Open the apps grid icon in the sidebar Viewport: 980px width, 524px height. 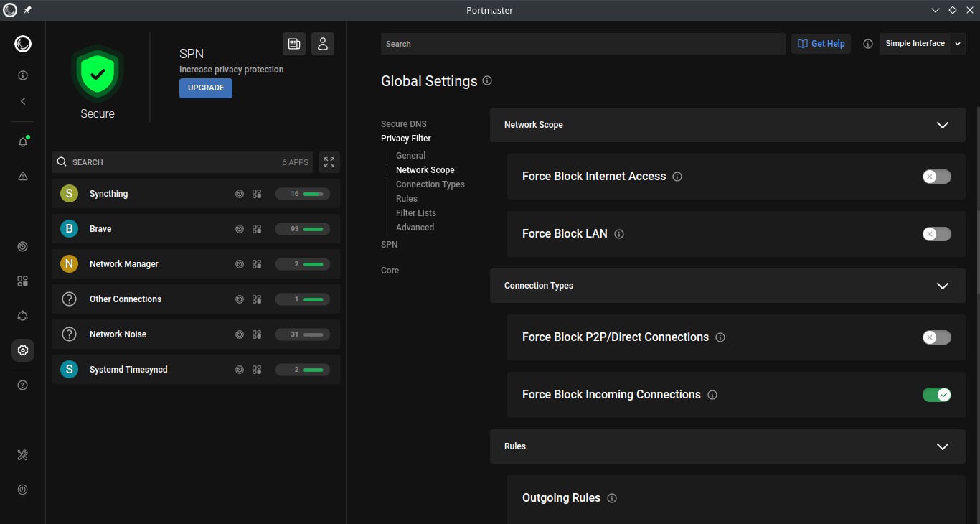point(23,281)
